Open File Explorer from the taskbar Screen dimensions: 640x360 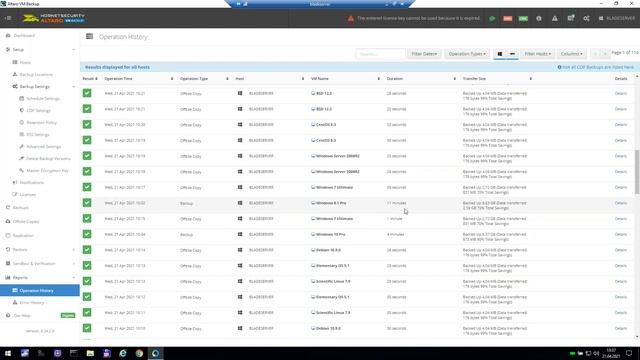point(90,353)
